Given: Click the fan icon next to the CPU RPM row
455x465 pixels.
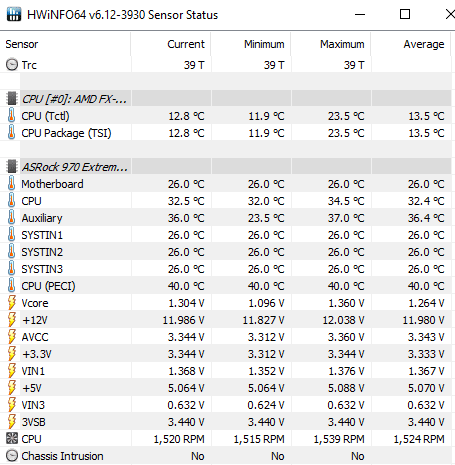Looking at the screenshot, I should point(12,439).
